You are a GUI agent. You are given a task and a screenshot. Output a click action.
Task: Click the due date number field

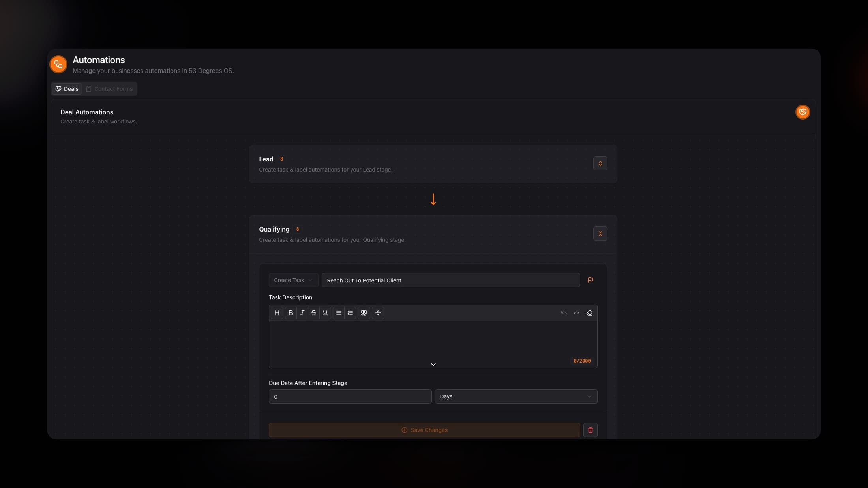350,396
